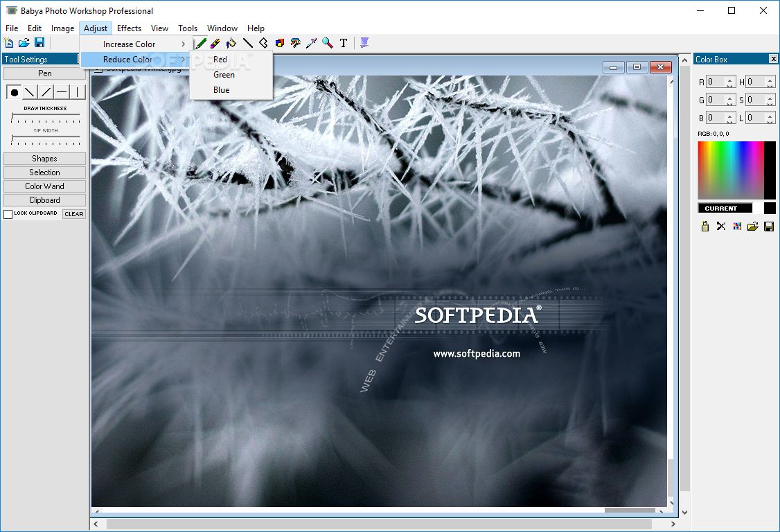Open the File menu
This screenshot has width=780, height=532.
coord(12,28)
